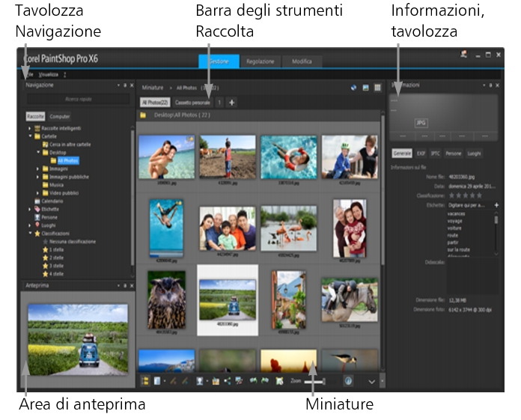Click the image info icon in bottom toolbar

348,380
